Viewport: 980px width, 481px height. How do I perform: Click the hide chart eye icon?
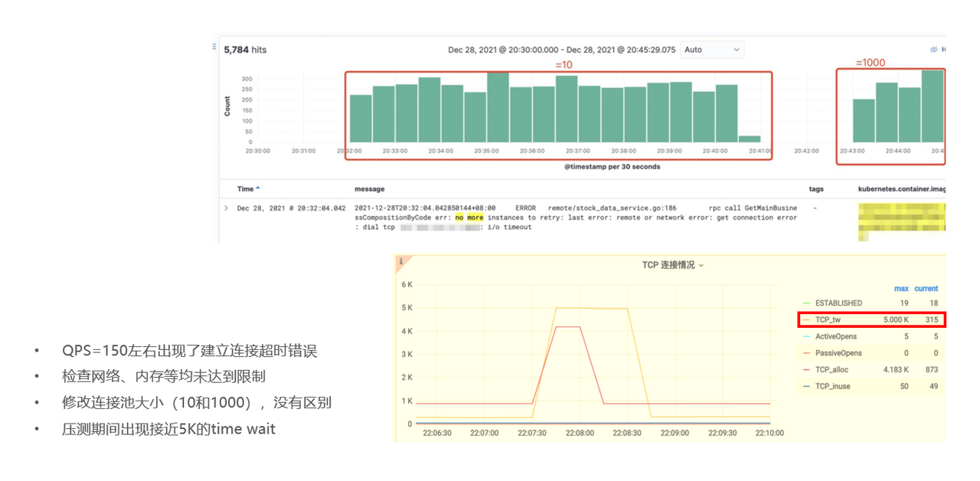pos(933,50)
